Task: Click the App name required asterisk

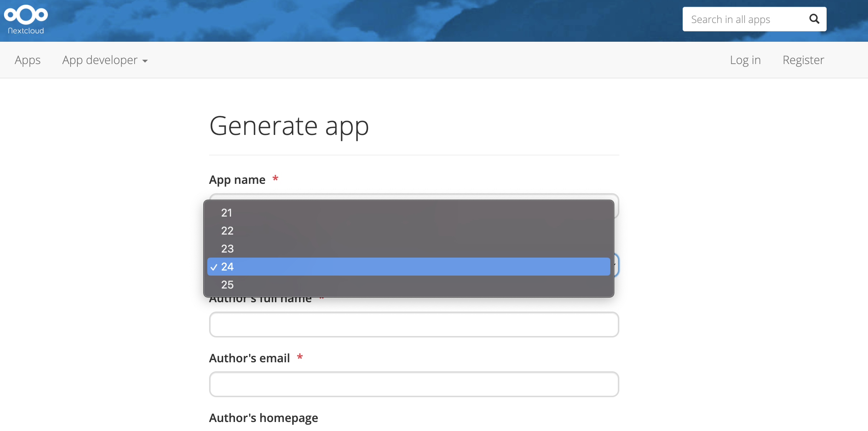Action: click(275, 179)
